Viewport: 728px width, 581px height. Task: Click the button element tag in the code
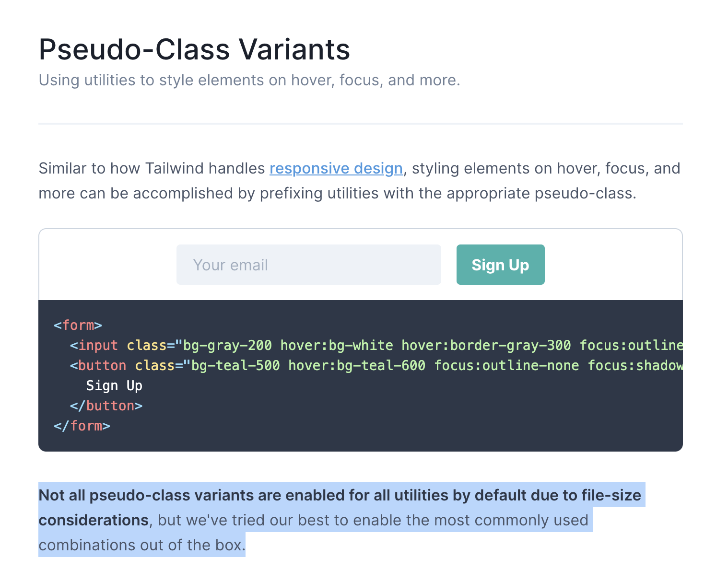(103, 365)
